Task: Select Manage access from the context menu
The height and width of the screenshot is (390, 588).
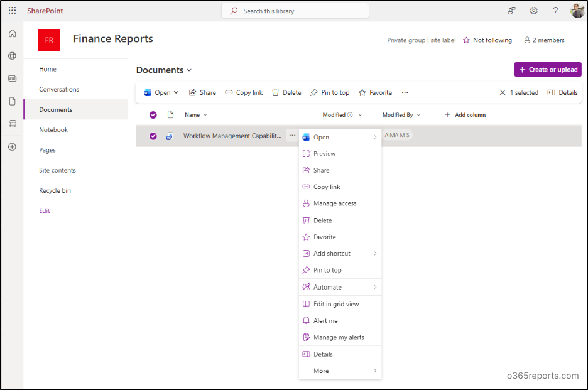Action: point(334,203)
